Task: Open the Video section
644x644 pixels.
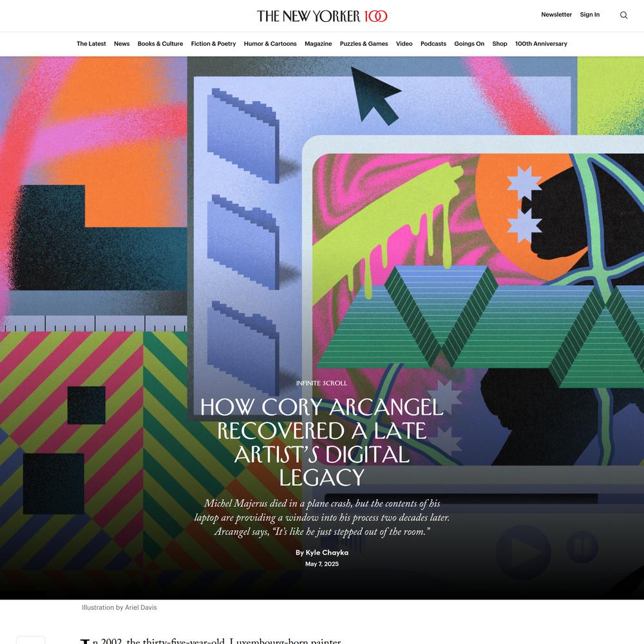Action: [x=404, y=44]
